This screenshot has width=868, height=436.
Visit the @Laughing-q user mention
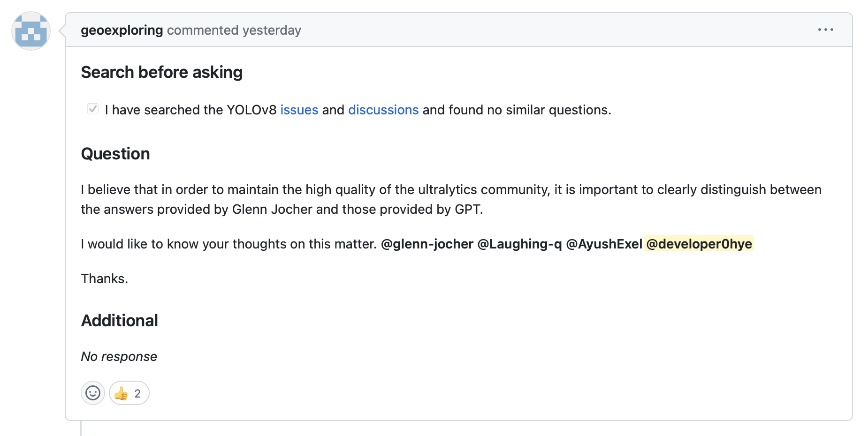(519, 244)
